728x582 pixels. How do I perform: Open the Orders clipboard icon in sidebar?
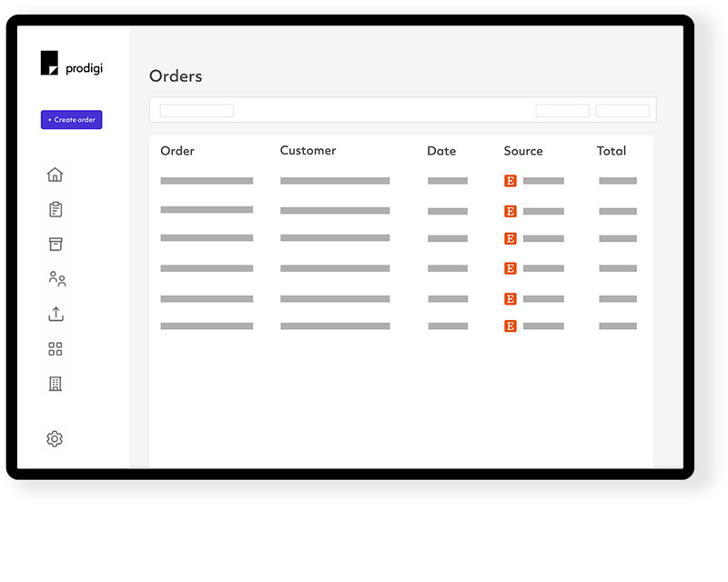pos(55,209)
